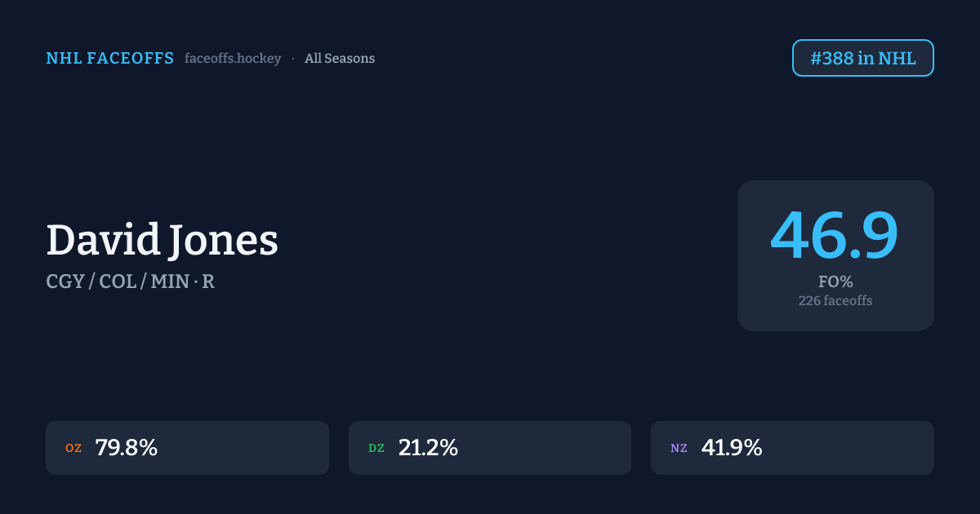Click the FO% label under 46.9

coord(835,282)
